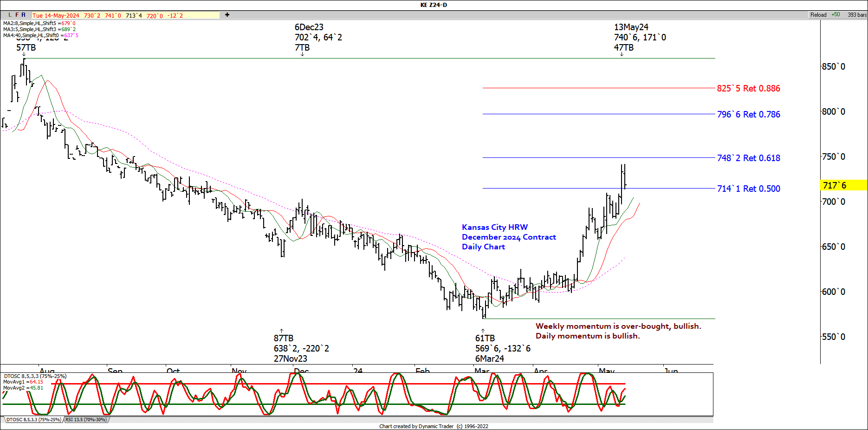This screenshot has height=430, width=868.
Task: Click the MA4:40 moving average label
Action: click(41, 35)
